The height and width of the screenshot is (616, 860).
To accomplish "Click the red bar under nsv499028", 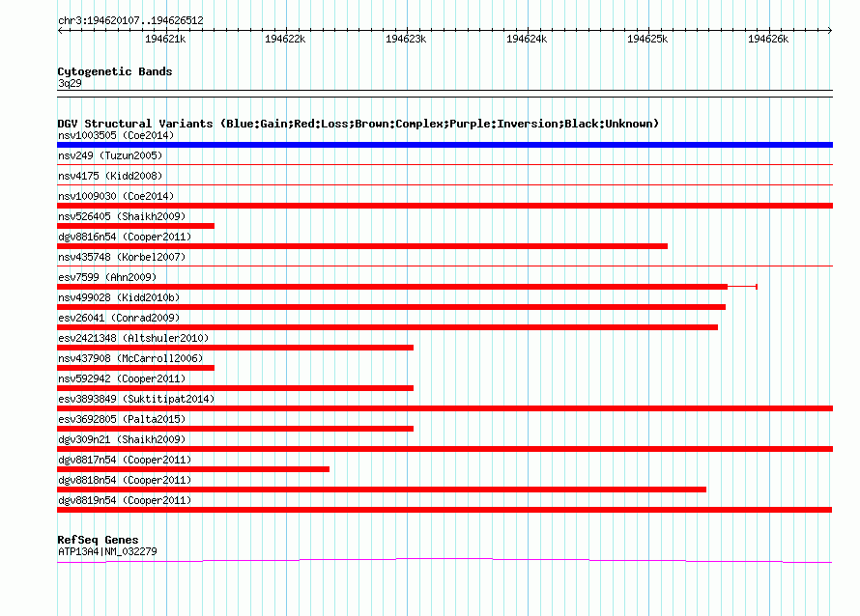I will tap(391, 307).
